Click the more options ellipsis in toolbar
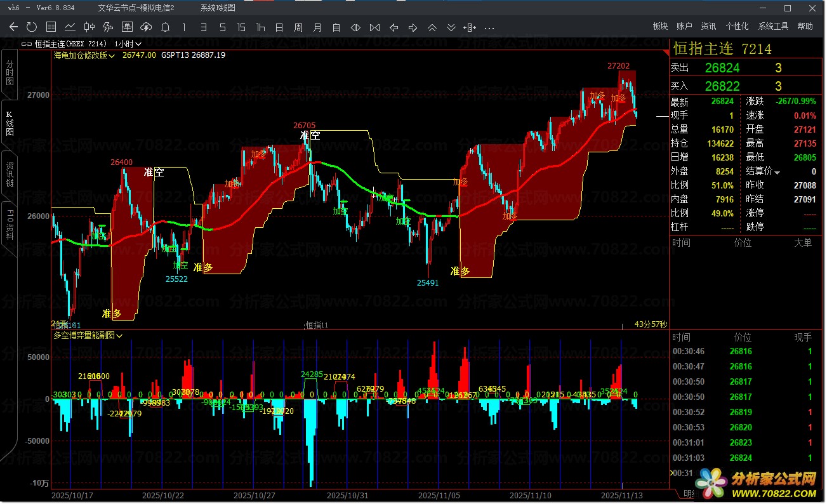This screenshot has width=827, height=504. point(489,27)
